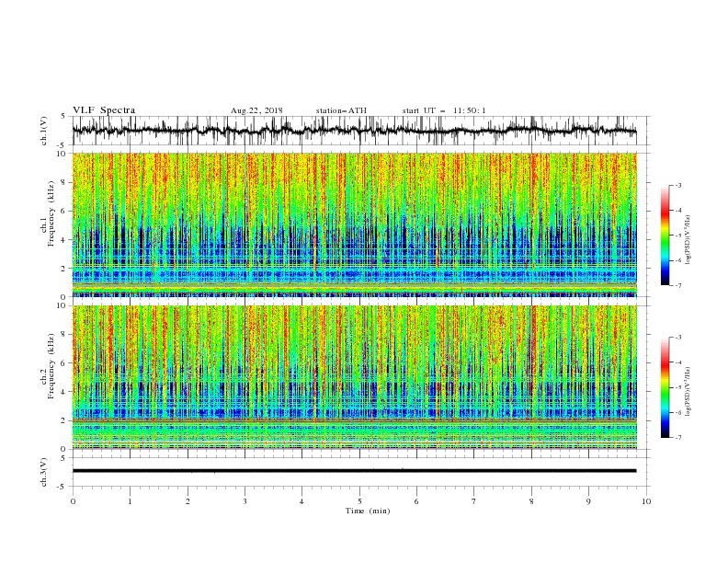Click the "1" tick on the time axis

click(x=130, y=501)
